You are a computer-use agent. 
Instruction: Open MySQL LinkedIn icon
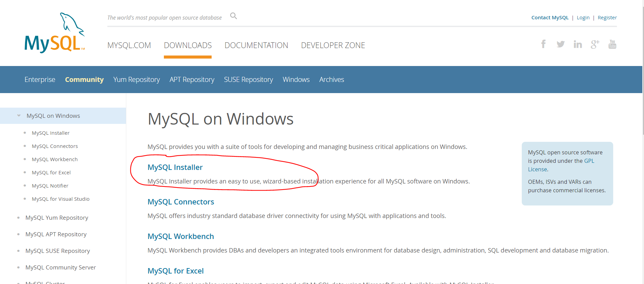point(578,44)
